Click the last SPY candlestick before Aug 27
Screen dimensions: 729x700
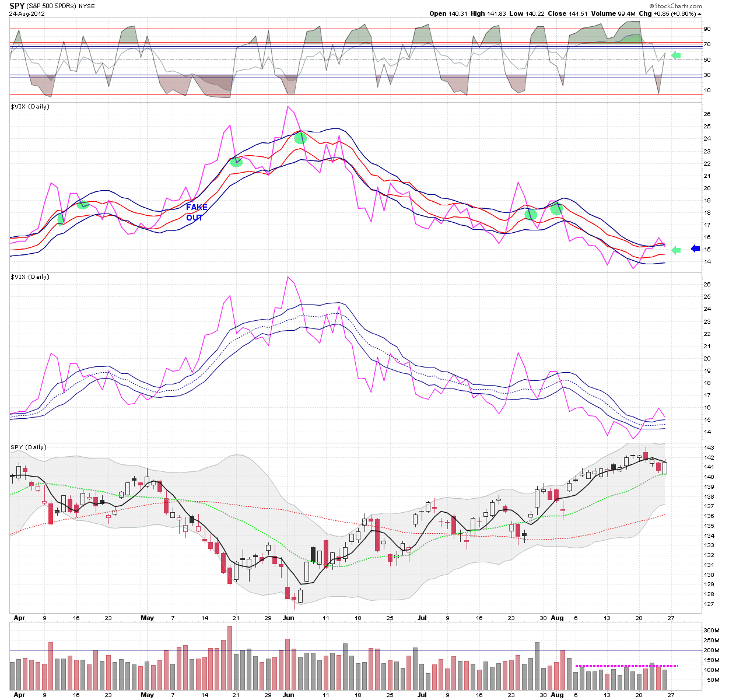[x=665, y=468]
